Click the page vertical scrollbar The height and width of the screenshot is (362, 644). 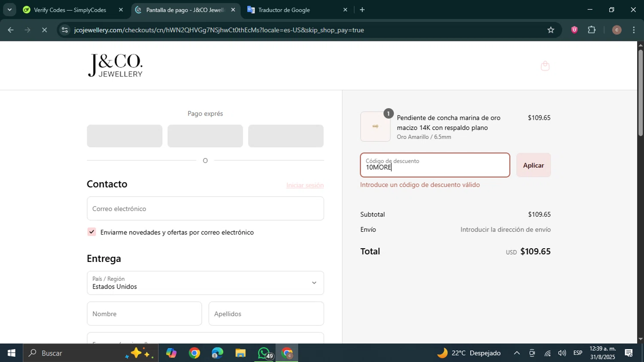point(641,94)
